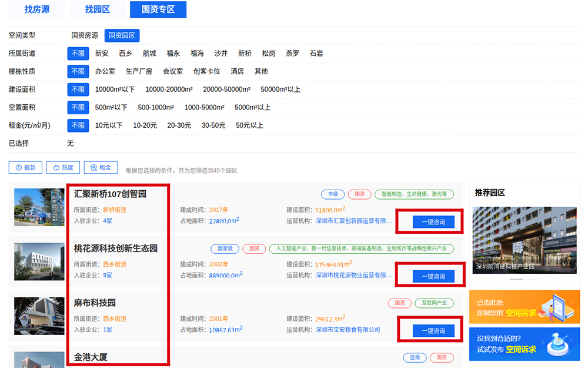Pick vacant area 500-1000m²
The image size is (588, 368).
[156, 107]
